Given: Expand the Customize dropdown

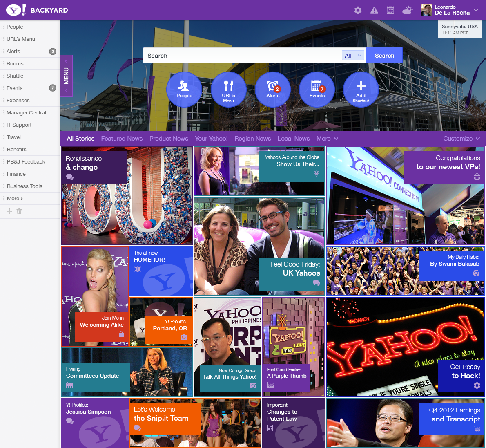Looking at the screenshot, I should (x=461, y=139).
